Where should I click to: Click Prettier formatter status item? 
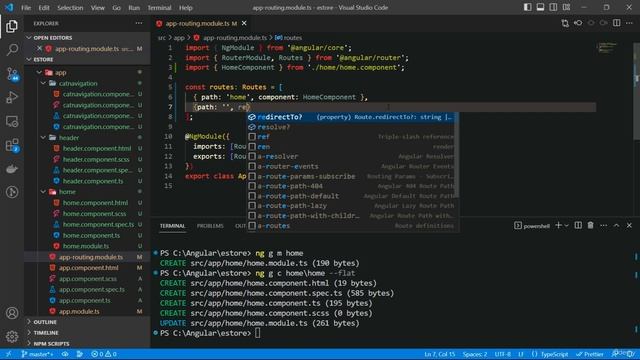590,354
